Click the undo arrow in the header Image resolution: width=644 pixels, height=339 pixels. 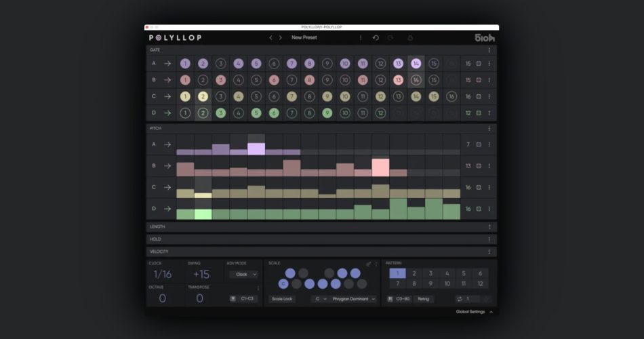coord(376,38)
